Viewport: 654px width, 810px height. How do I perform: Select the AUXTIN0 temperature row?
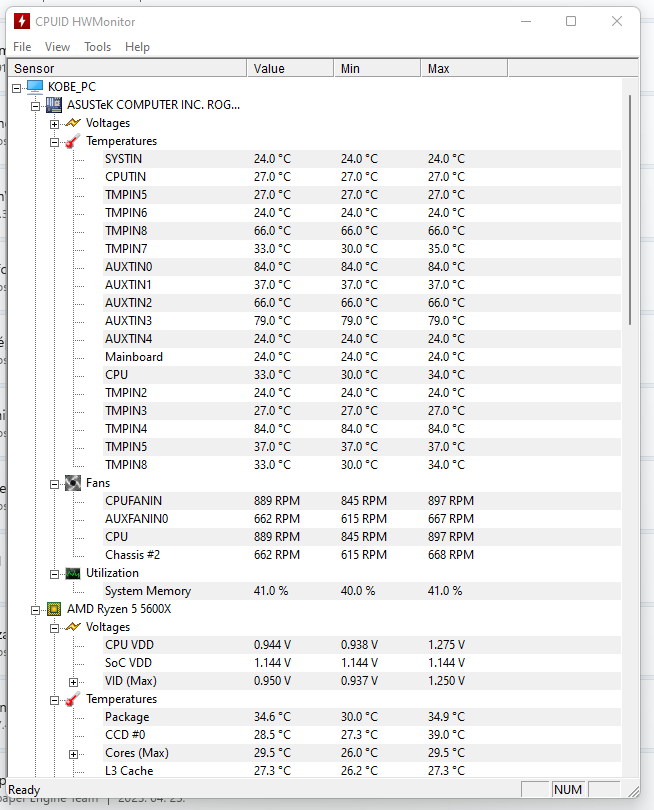362,267
